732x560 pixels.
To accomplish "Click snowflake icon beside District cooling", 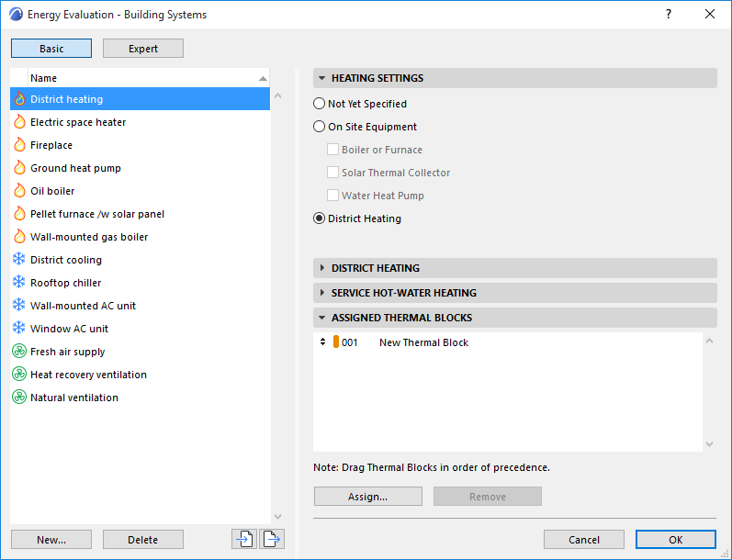I will tap(18, 260).
